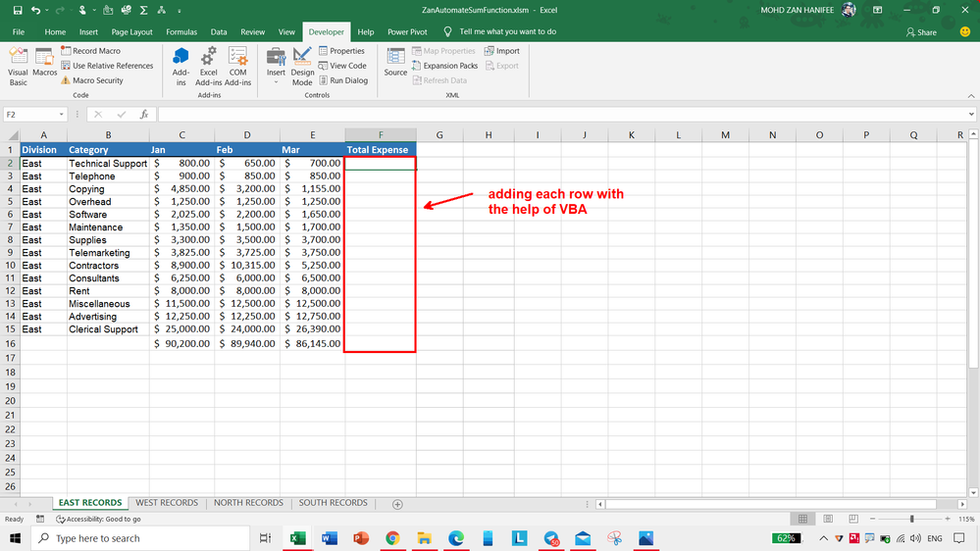
Task: Open the Power Pivot tab
Action: pos(407,31)
